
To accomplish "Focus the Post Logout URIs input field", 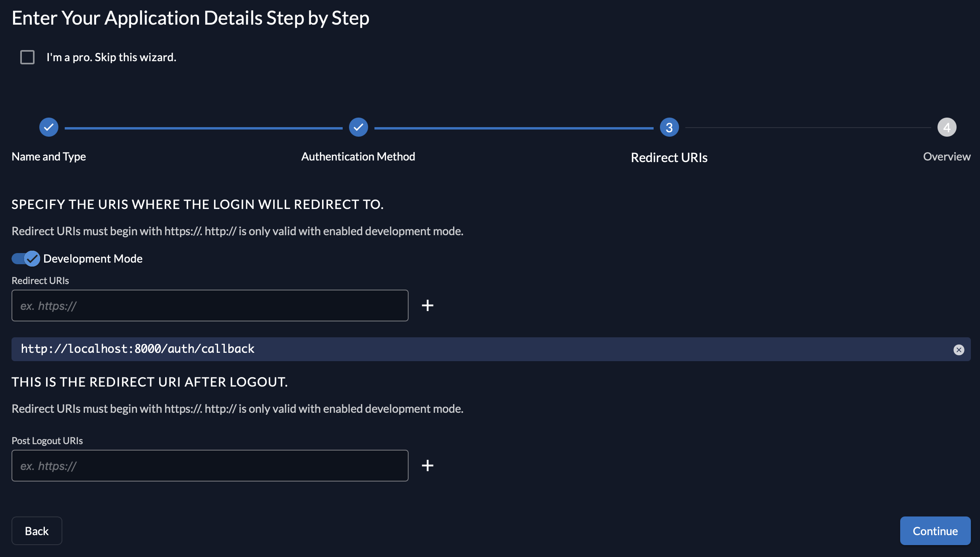I will pos(210,466).
